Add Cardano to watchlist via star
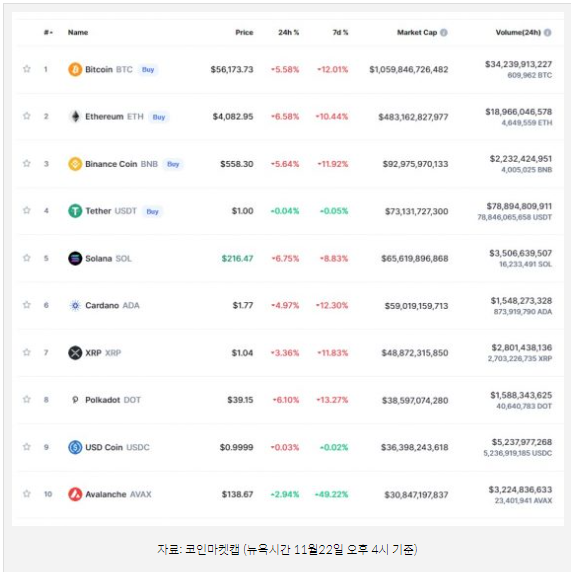The image size is (571, 572). point(27,305)
